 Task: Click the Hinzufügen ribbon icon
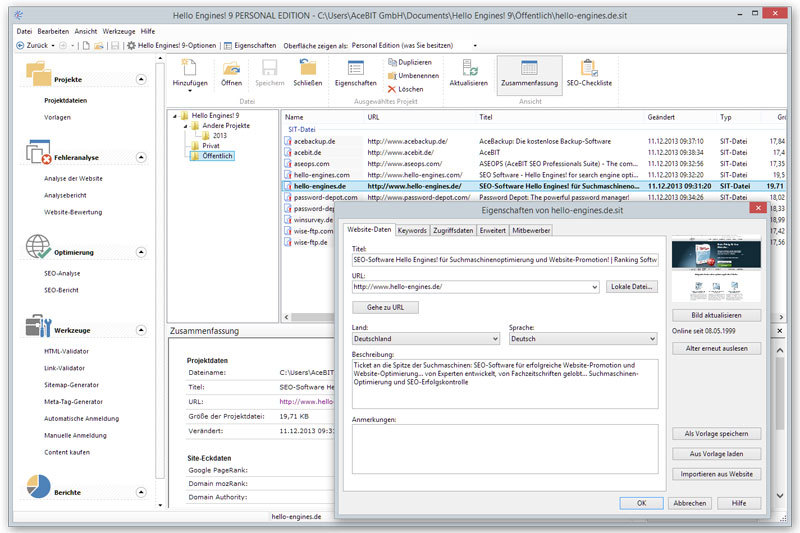tap(190, 67)
